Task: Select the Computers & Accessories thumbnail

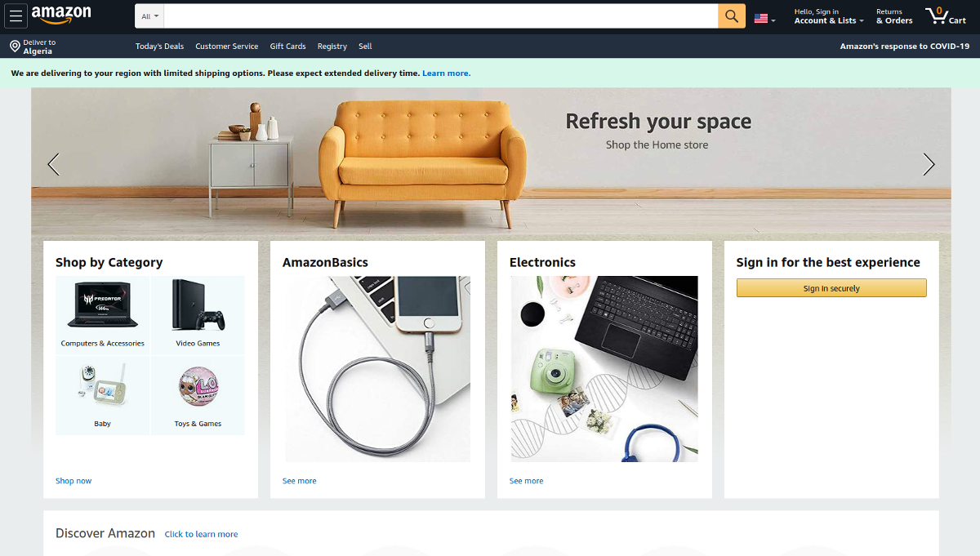Action: click(x=102, y=314)
